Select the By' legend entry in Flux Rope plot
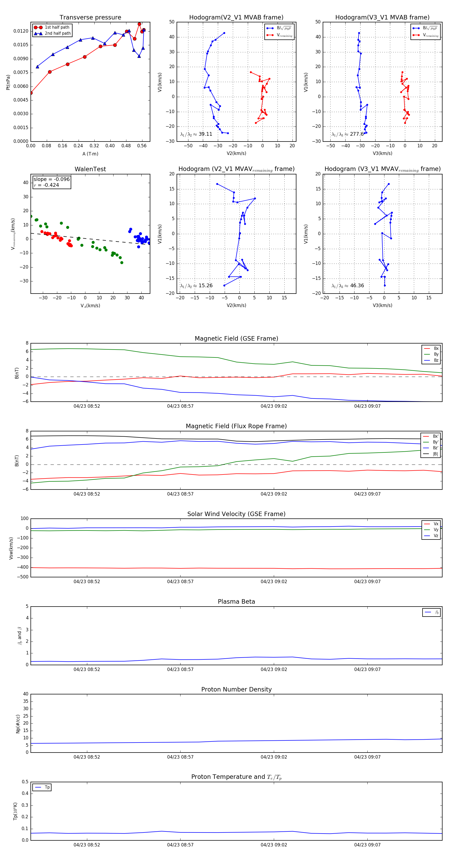Viewport: 473px width, 868px height. coord(431,442)
